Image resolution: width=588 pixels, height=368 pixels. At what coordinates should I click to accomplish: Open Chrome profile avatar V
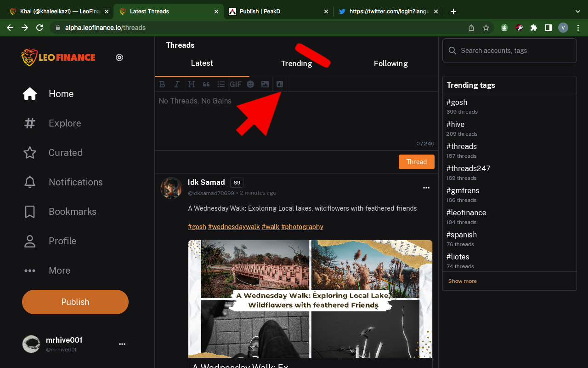[563, 28]
